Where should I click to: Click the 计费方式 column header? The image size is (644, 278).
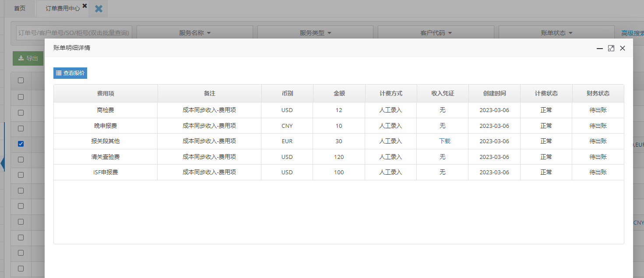click(x=391, y=93)
